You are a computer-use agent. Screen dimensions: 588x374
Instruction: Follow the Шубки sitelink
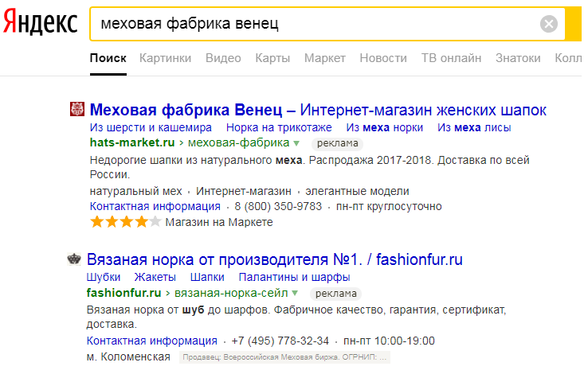[104, 278]
